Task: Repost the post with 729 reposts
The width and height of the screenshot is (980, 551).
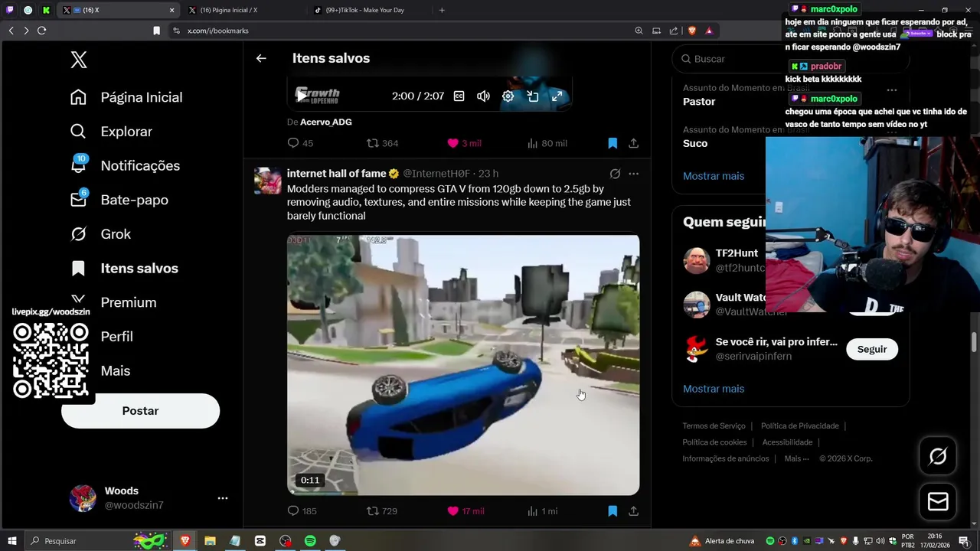Action: (382, 511)
